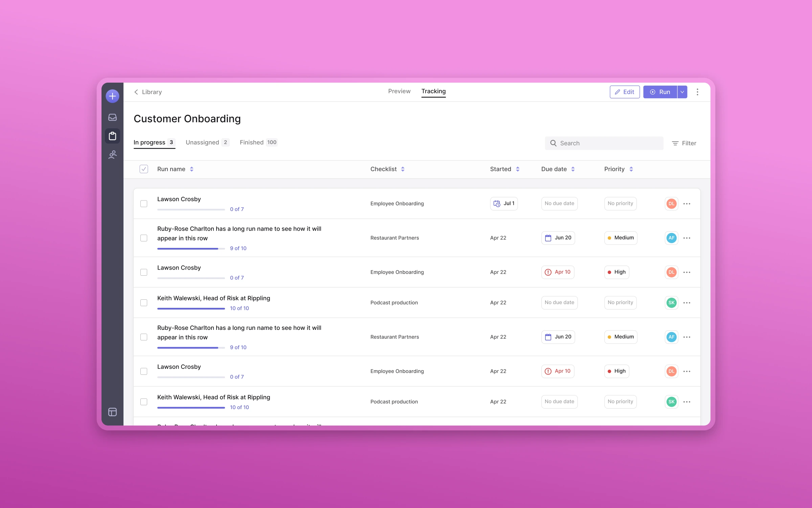Click Restaurant Partners in first Ruby-Rose Charlton row
Image resolution: width=812 pixels, height=508 pixels.
[394, 238]
